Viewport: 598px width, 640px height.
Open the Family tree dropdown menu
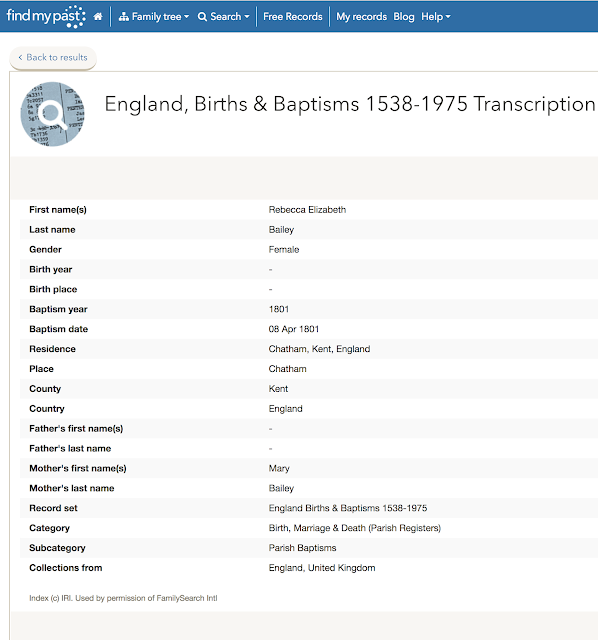(154, 16)
